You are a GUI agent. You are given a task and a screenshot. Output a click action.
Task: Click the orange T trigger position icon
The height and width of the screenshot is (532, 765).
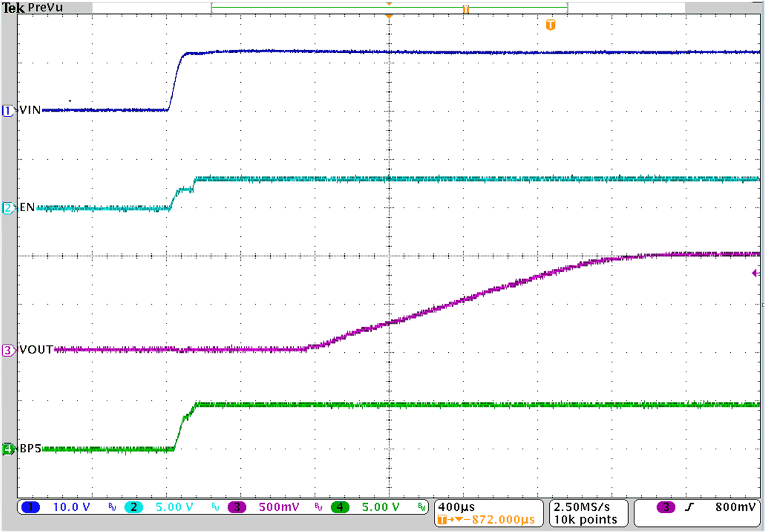pos(550,25)
